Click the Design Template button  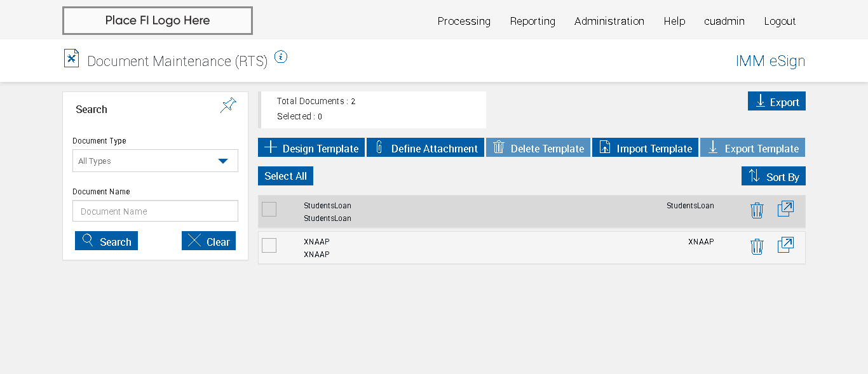point(311,148)
